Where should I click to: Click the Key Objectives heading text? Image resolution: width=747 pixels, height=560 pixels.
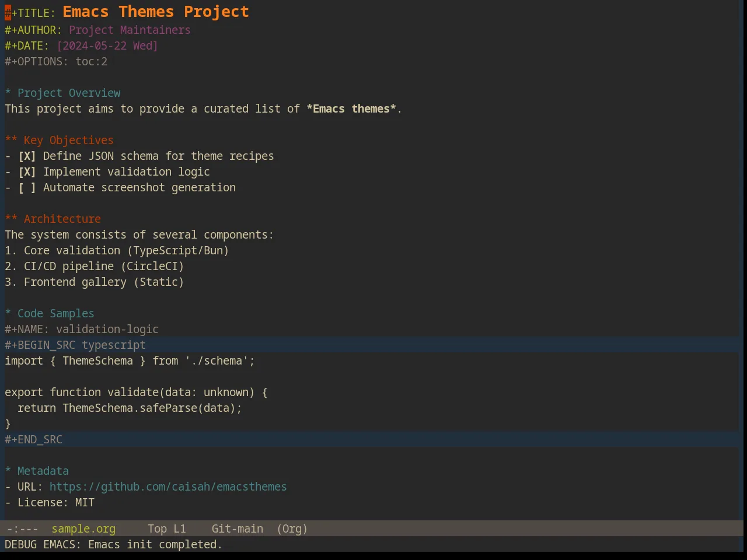(69, 141)
